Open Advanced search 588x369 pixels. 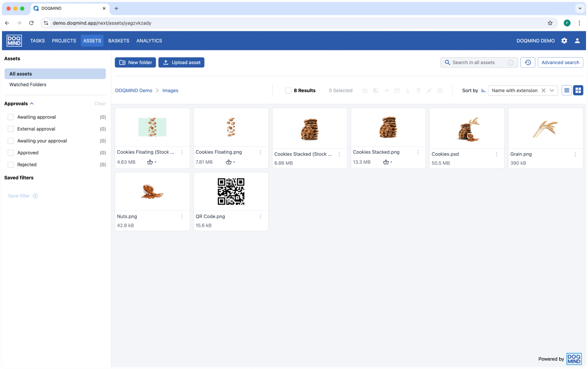[560, 62]
